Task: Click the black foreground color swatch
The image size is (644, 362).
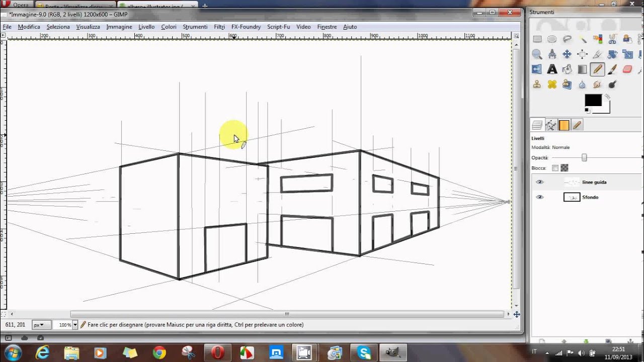Action: coord(592,100)
